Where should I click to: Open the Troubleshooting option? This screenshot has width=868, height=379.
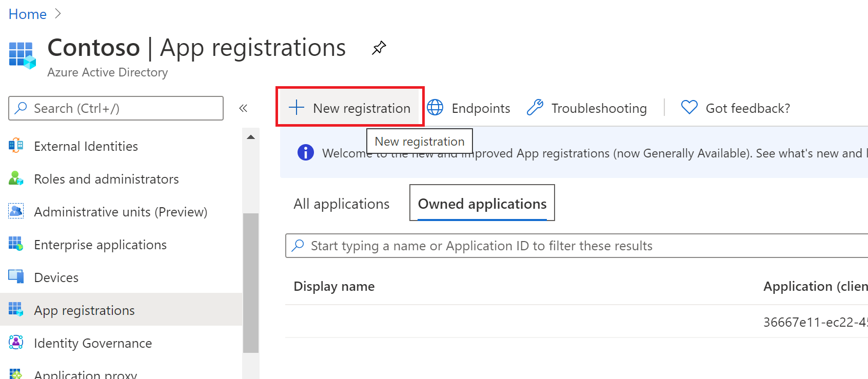click(587, 108)
